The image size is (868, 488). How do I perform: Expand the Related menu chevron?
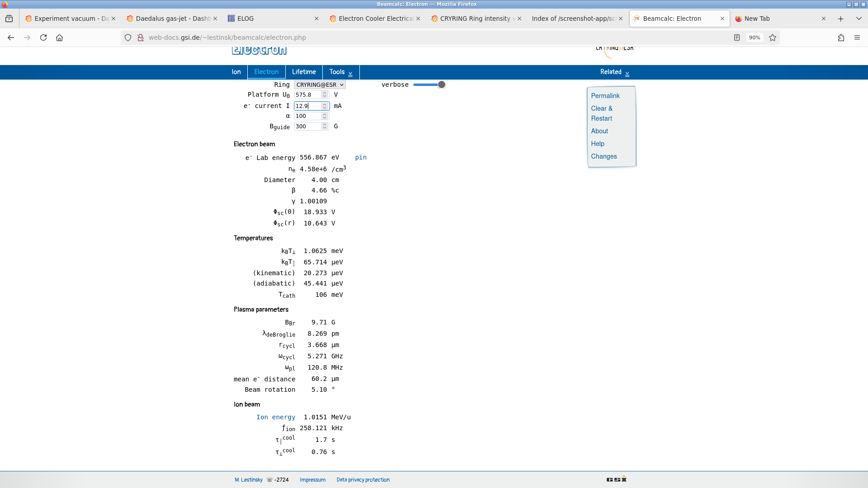(627, 73)
